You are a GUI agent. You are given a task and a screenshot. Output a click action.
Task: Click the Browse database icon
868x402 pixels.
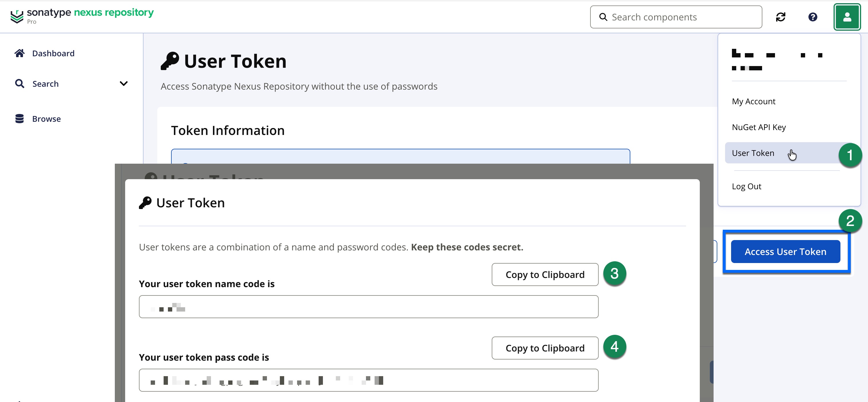[x=20, y=118]
